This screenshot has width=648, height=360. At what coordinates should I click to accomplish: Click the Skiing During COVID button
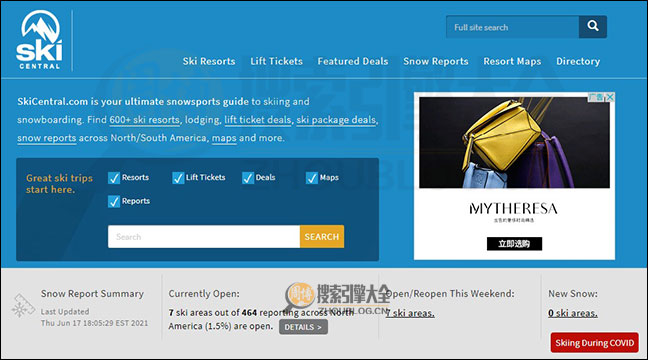point(594,343)
